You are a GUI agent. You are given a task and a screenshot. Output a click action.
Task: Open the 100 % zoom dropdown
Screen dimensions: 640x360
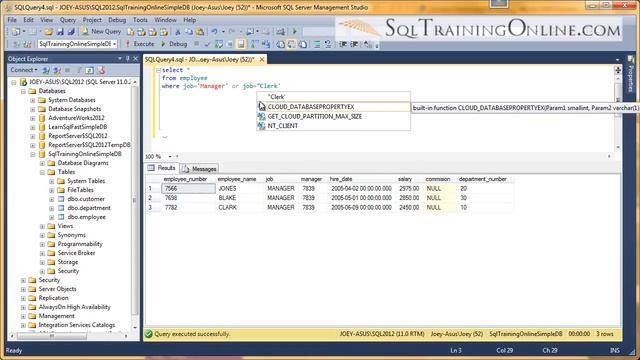pyautogui.click(x=170, y=156)
